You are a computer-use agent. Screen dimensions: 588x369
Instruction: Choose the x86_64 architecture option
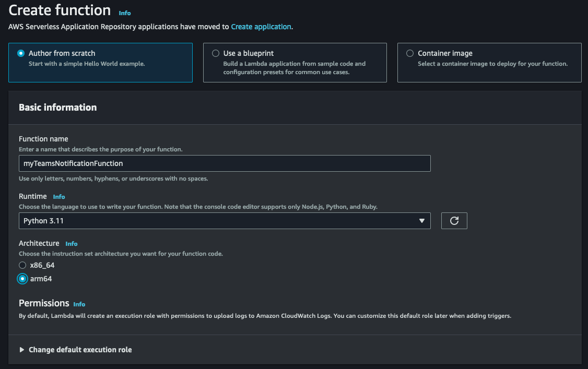click(22, 265)
